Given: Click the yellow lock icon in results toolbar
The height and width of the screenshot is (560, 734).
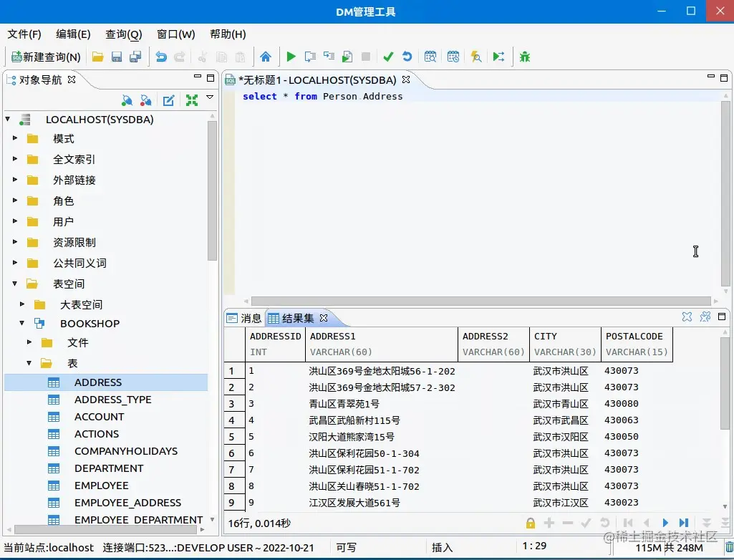Looking at the screenshot, I should point(531,523).
